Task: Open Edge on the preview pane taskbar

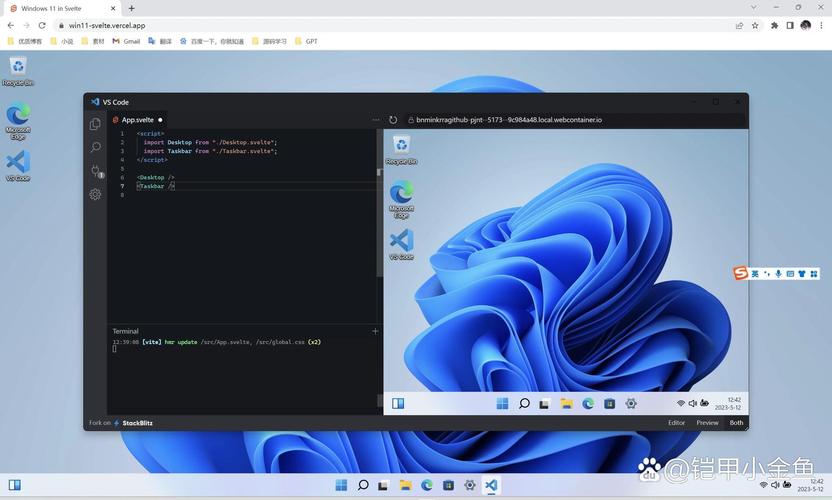Action: click(x=588, y=404)
